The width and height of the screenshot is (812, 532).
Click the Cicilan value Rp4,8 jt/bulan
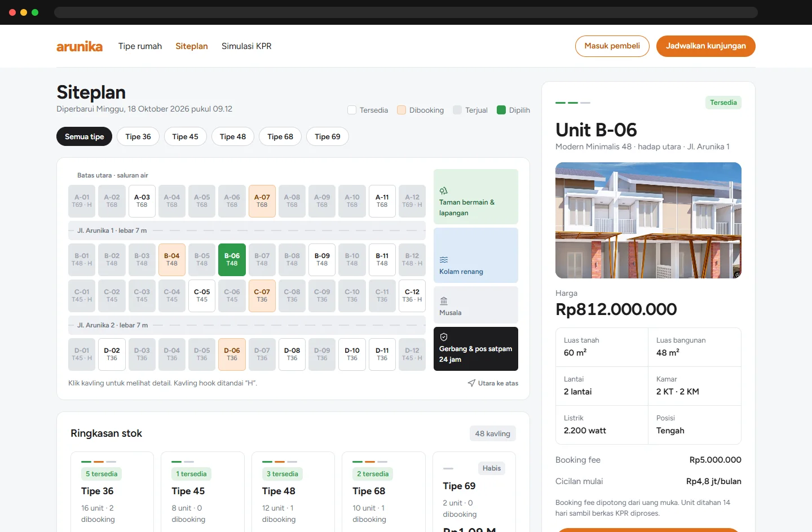coord(714,481)
